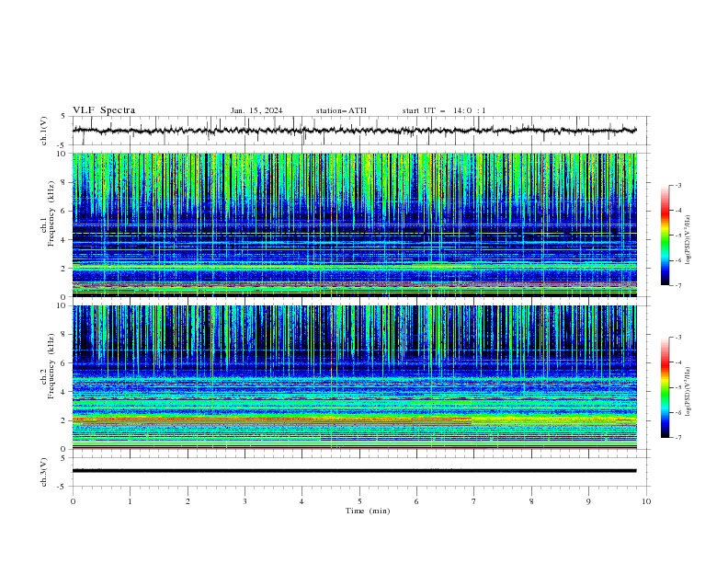Click the "9" tick on the Time axis
The image size is (728, 563).
pyautogui.click(x=588, y=501)
